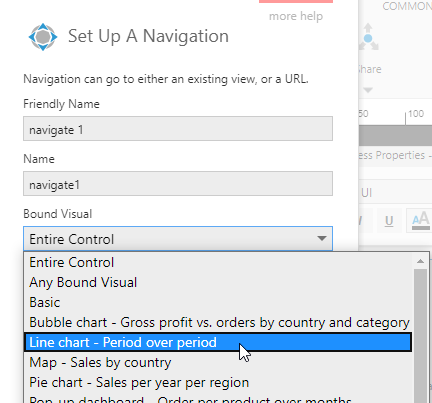This screenshot has height=403, width=432.
Task: Click the Share icon in the toolbar
Action: (368, 37)
